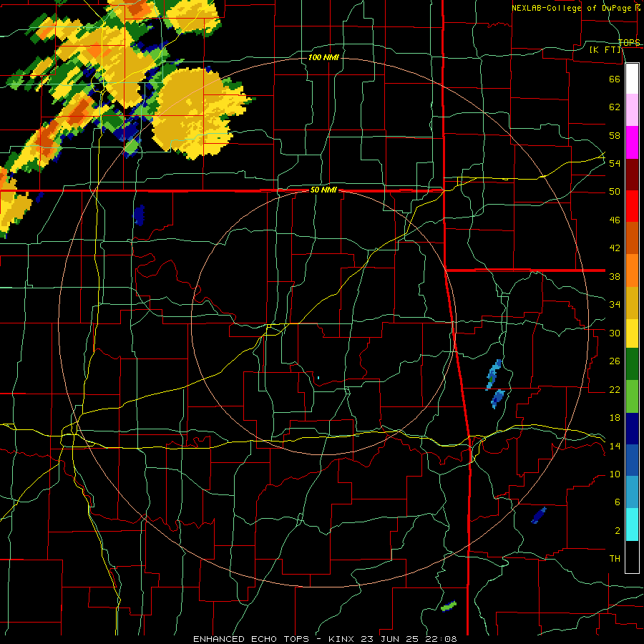The image size is (644, 644).
Task: Click the 10 legend value
Action: [615, 474]
